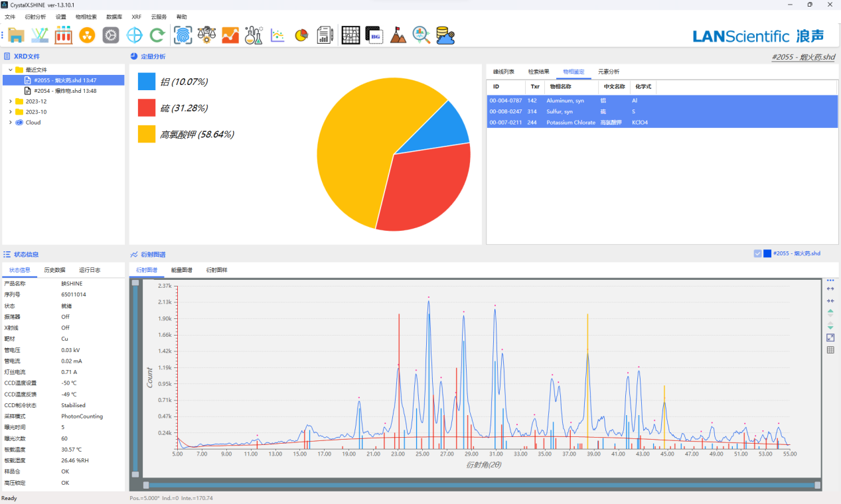Click the three-dots icon beside the chart

(830, 281)
